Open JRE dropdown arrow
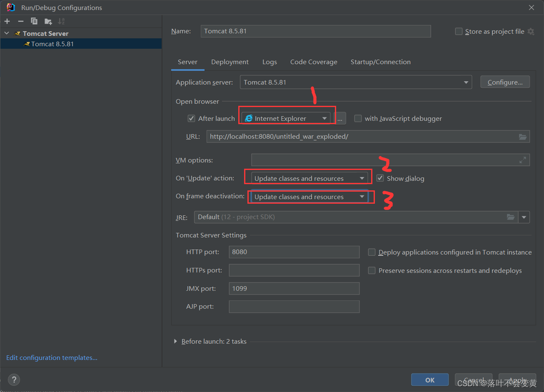 click(524, 217)
